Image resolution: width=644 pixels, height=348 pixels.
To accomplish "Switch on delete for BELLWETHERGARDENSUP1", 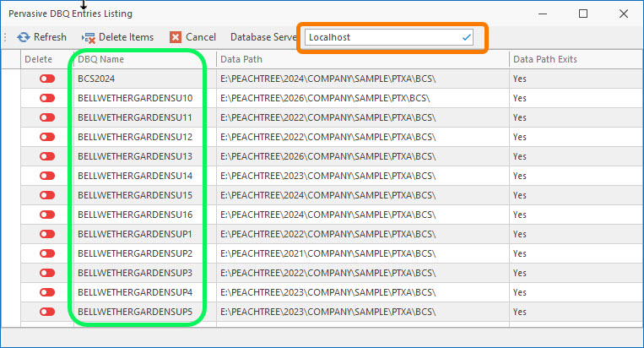I will coord(46,234).
